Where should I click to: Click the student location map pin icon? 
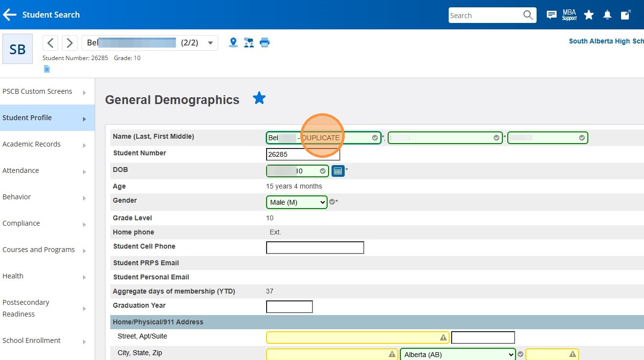[233, 43]
